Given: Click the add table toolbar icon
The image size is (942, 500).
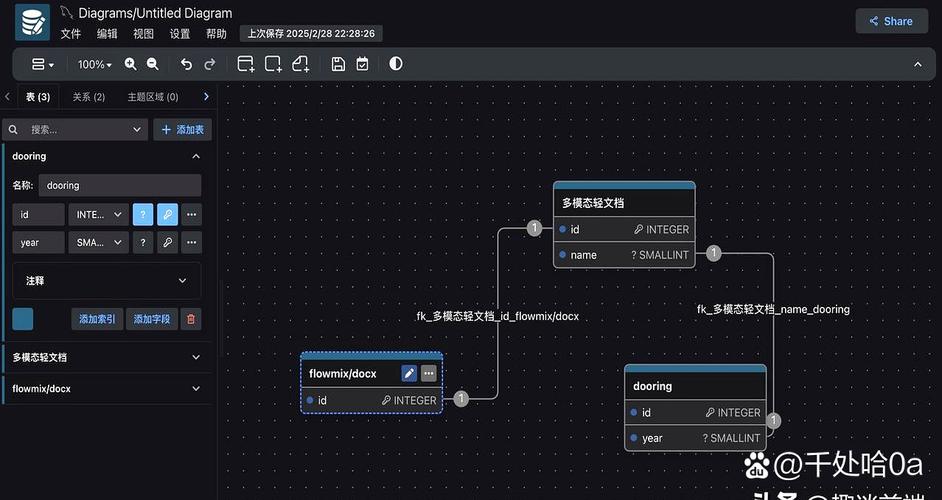Looking at the screenshot, I should (x=246, y=64).
